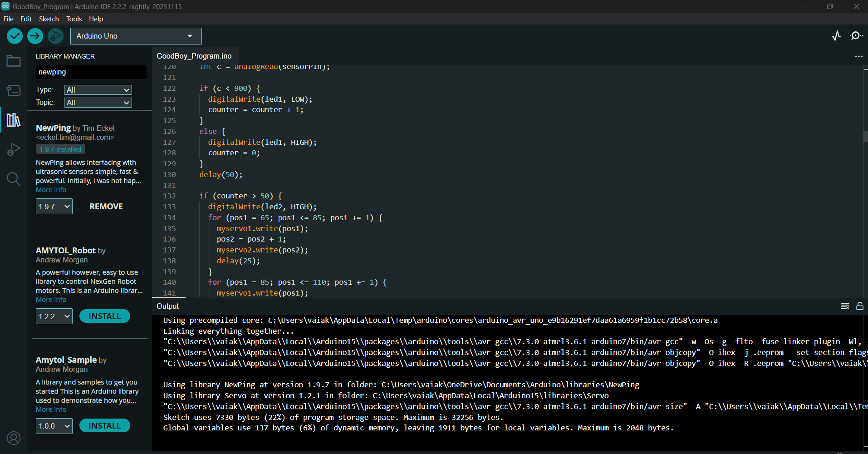Open the Debug sidebar panel
The height and width of the screenshot is (454, 868).
(x=14, y=149)
